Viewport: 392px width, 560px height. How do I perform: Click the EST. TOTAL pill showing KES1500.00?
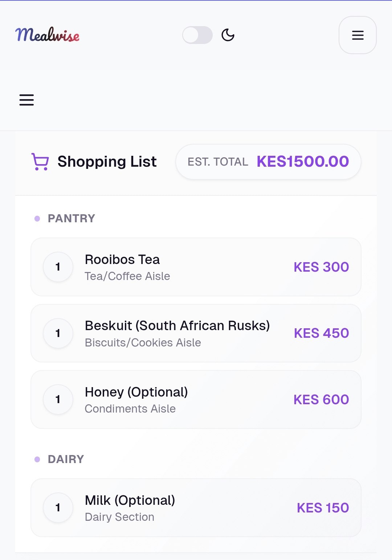pos(268,161)
